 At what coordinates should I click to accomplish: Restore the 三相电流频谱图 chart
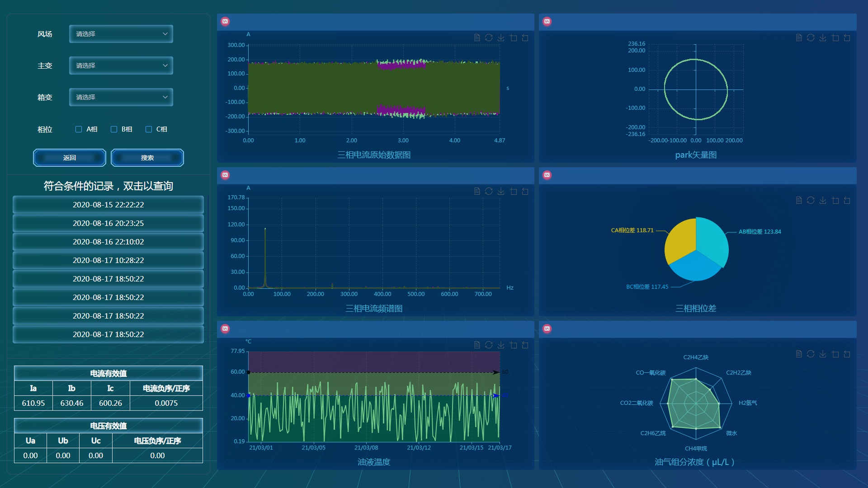click(489, 192)
